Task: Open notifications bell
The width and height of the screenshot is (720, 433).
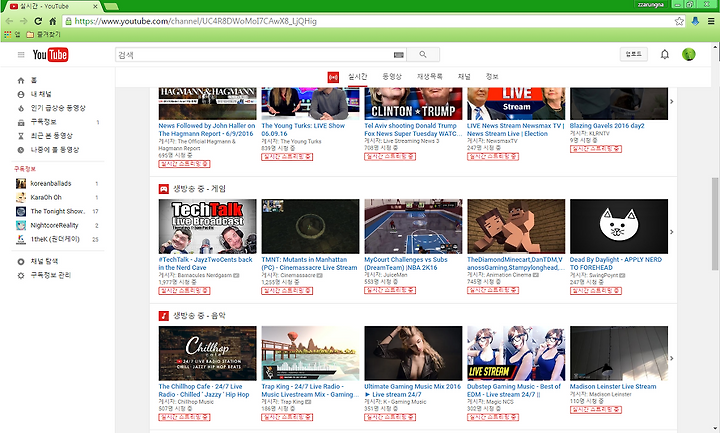Action: [x=664, y=55]
